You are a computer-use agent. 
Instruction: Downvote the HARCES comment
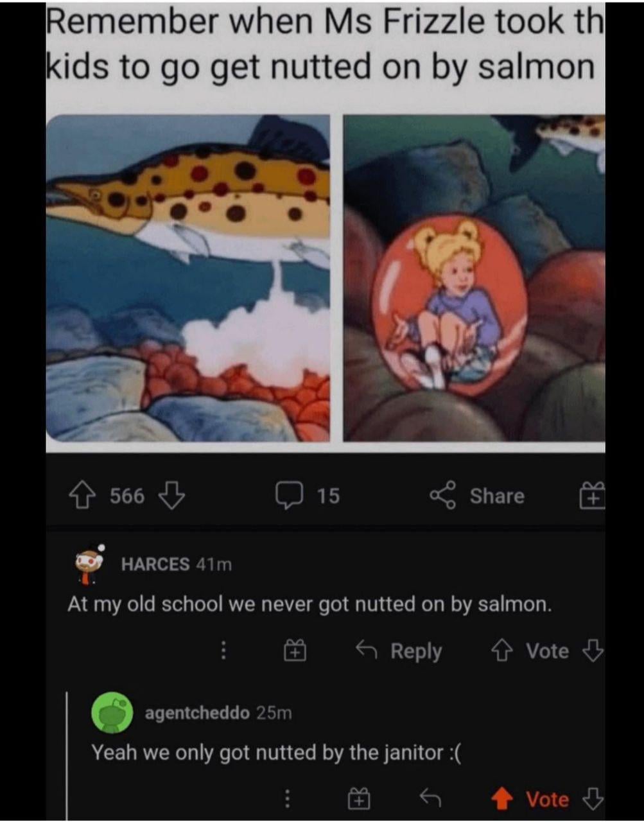point(592,651)
